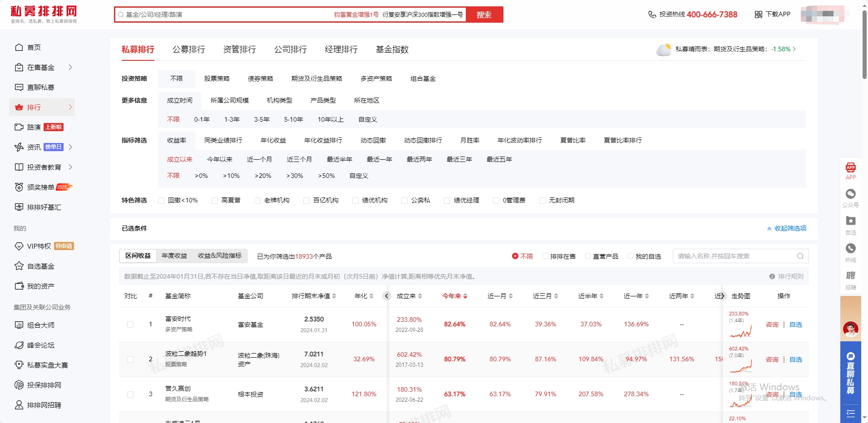
Task: Click the red 搜索 button
Action: tap(484, 15)
